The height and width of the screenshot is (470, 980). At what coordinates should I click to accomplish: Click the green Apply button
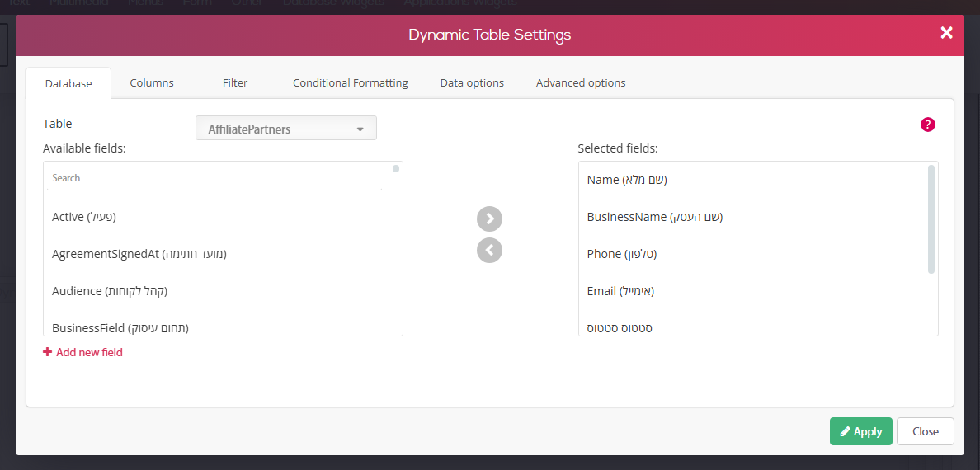click(860, 431)
